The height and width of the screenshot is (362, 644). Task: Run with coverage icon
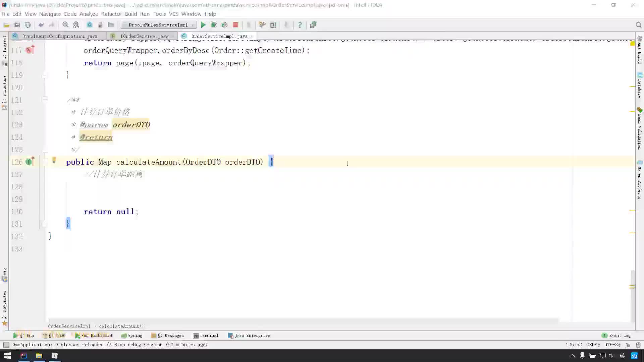pyautogui.click(x=225, y=25)
